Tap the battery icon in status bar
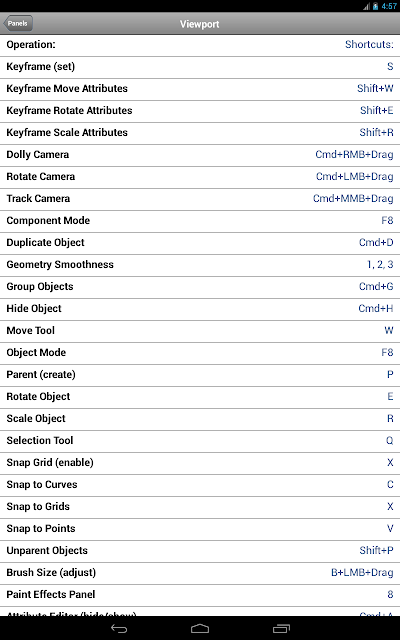The image size is (400, 640). pos(375,6)
